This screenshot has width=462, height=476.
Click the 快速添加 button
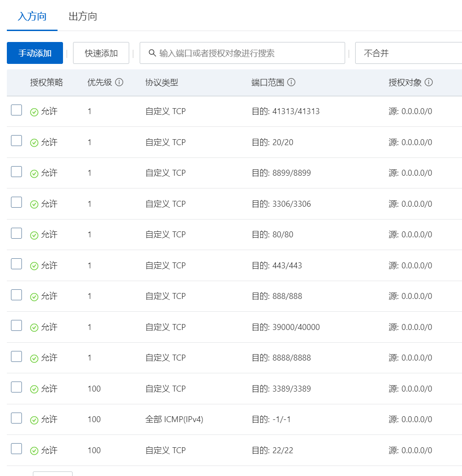[101, 53]
